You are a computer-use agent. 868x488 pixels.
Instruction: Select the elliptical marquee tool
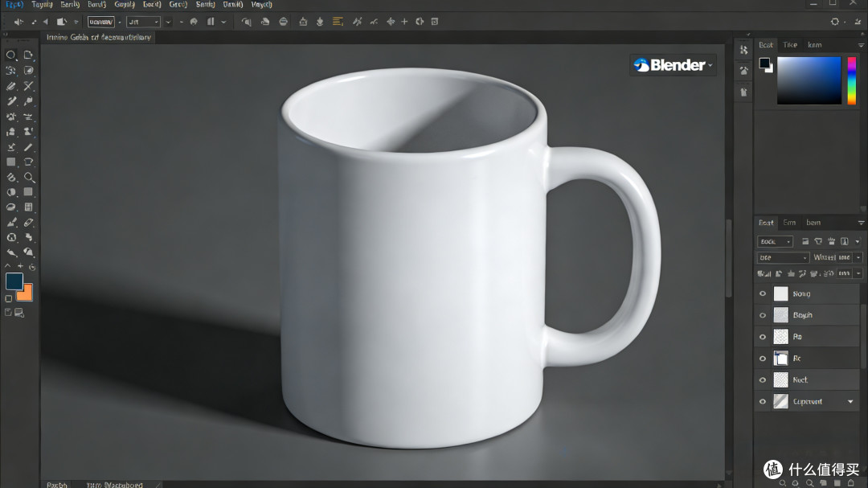[x=10, y=55]
